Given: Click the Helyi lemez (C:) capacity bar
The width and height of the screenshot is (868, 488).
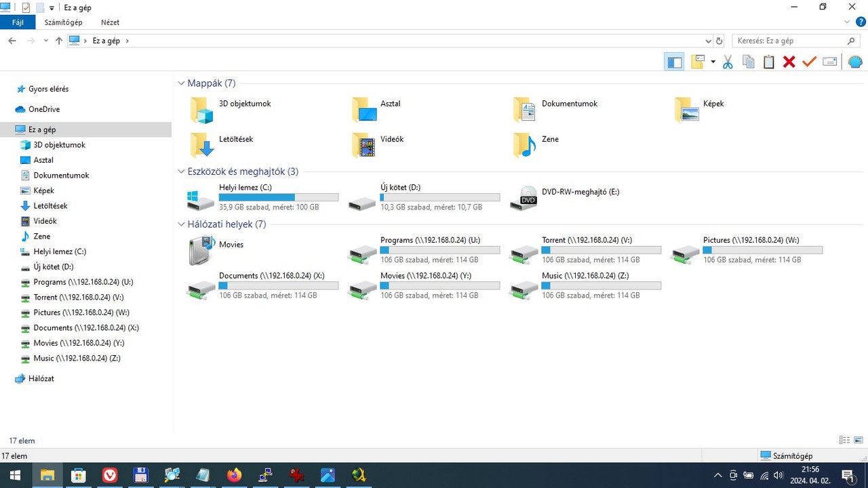Looking at the screenshot, I should 279,197.
